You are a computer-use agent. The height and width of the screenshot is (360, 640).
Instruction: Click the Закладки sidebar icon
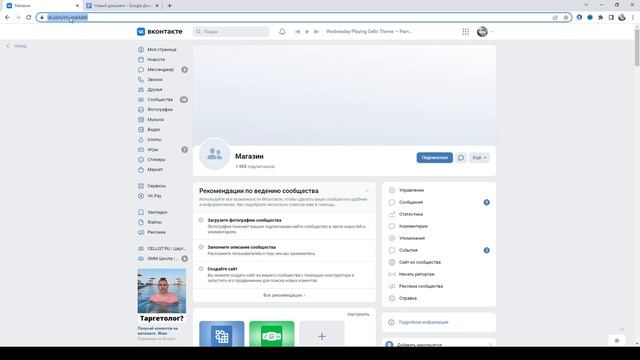[141, 212]
